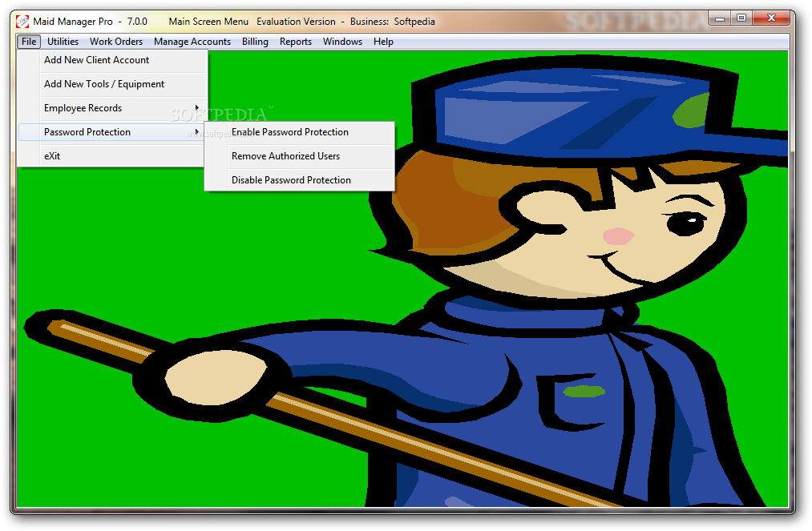
Task: Select Enable Password Protection
Action: pyautogui.click(x=299, y=132)
